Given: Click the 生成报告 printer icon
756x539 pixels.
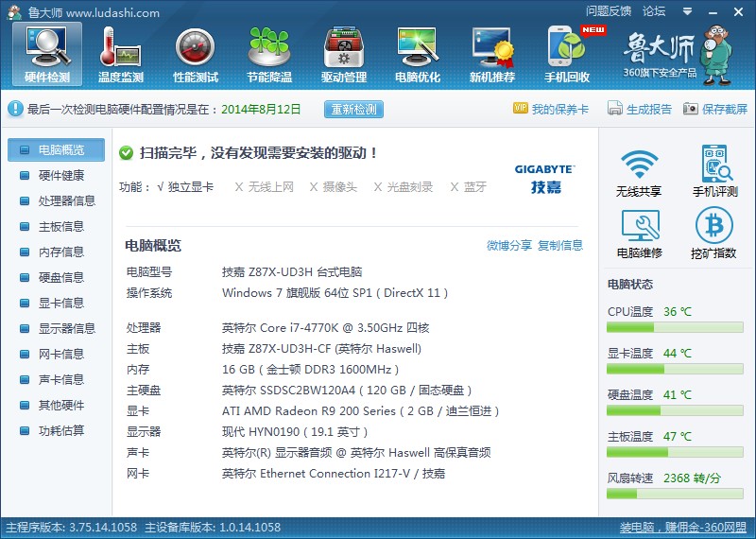Looking at the screenshot, I should (615, 109).
